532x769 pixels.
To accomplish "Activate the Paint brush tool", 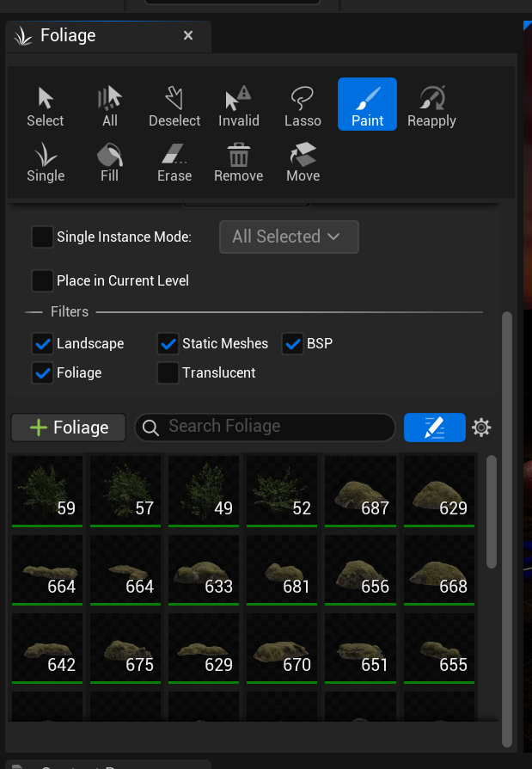I will pyautogui.click(x=367, y=105).
